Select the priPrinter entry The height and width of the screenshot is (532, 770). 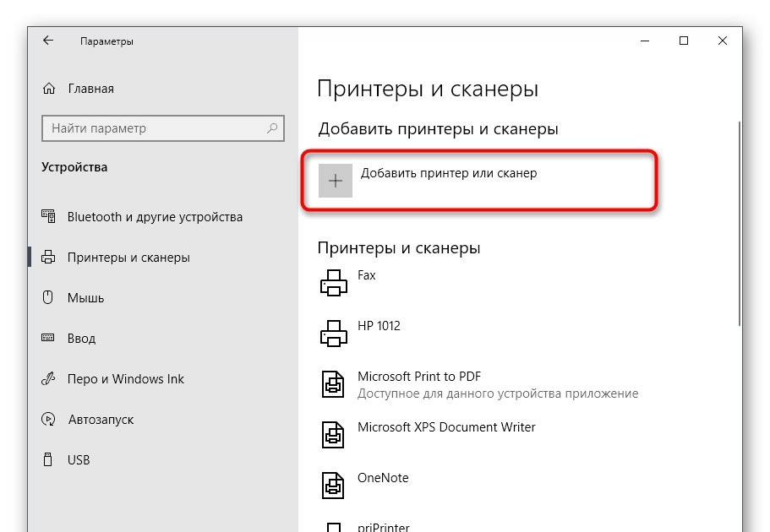point(384,527)
